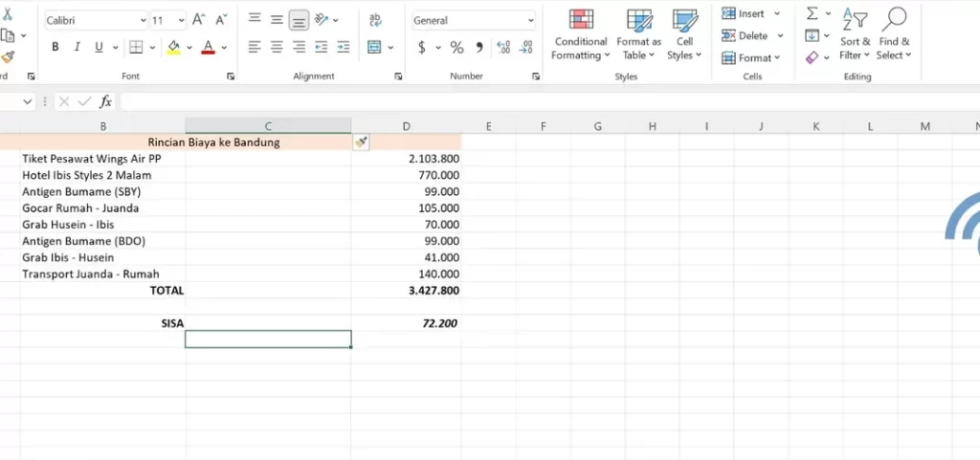Open the General number format dropdown
Screen dimensions: 980x460
(x=474, y=21)
